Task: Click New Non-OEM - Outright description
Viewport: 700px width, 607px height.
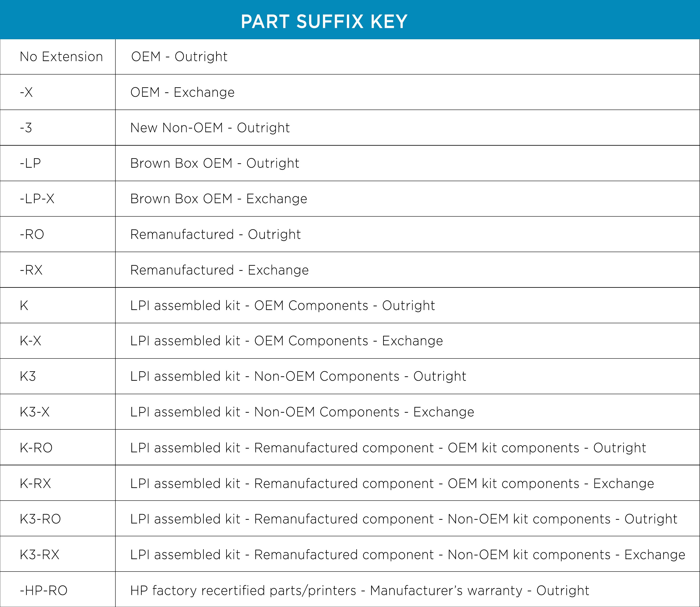Action: point(210,128)
